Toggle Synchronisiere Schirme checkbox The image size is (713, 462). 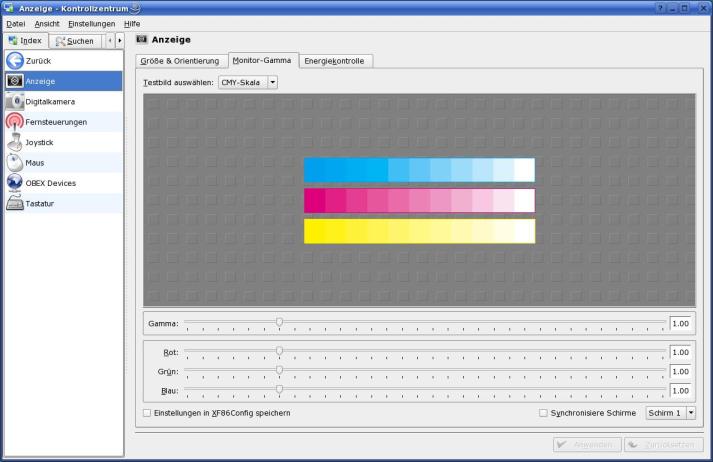(543, 413)
